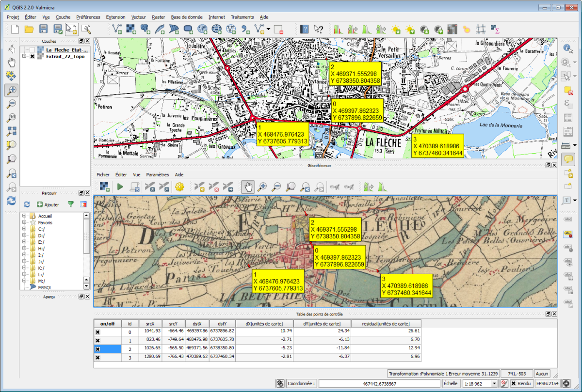Image resolution: width=582 pixels, height=392 pixels.
Task: Select the delete control point tool
Action: pyautogui.click(x=213, y=187)
